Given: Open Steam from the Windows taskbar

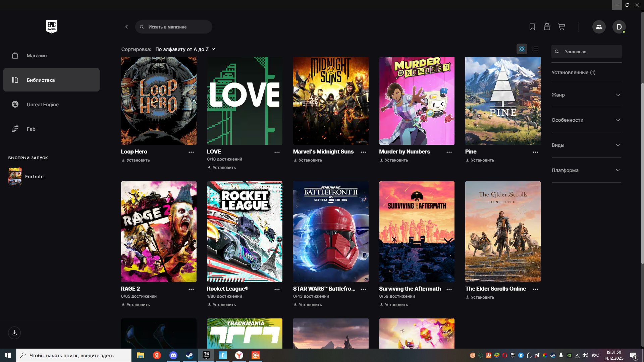Looking at the screenshot, I should coord(190,355).
